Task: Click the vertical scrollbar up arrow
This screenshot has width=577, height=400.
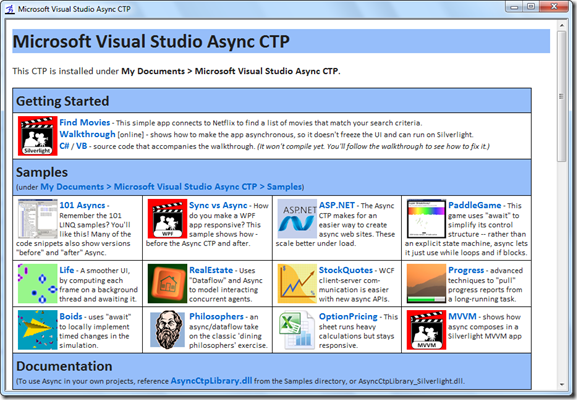Action: [x=562, y=26]
